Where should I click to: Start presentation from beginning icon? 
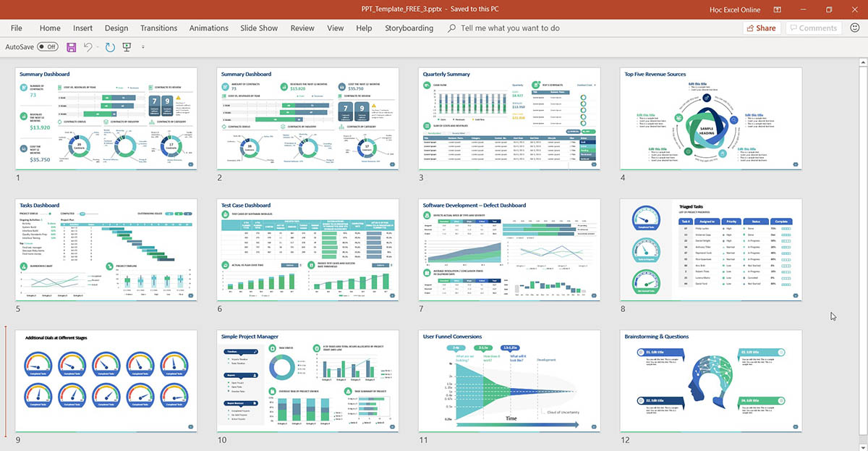point(127,46)
